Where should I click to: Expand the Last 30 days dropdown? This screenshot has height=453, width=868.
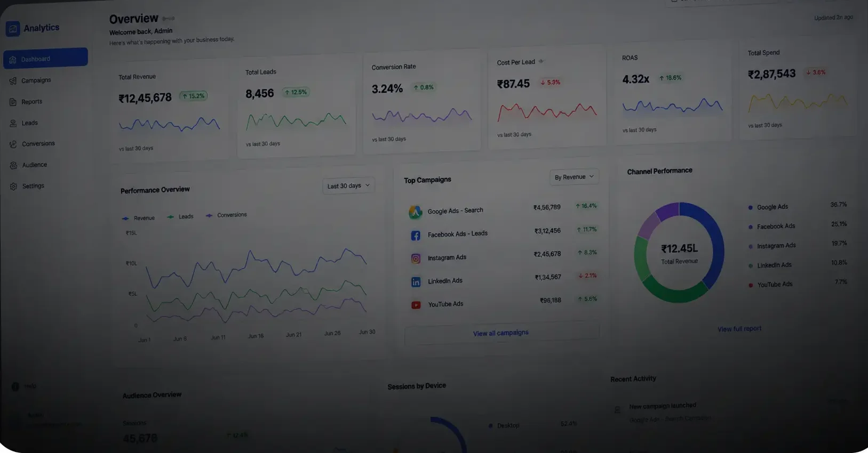(348, 185)
